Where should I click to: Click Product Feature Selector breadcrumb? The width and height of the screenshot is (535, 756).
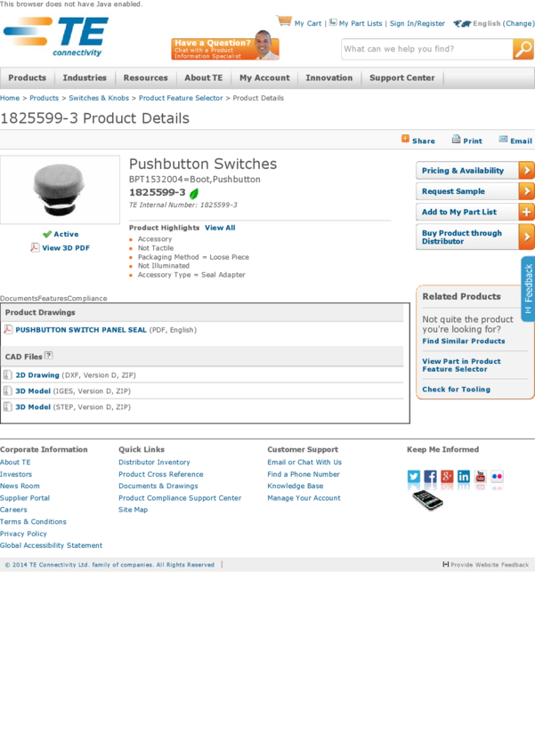(x=181, y=98)
